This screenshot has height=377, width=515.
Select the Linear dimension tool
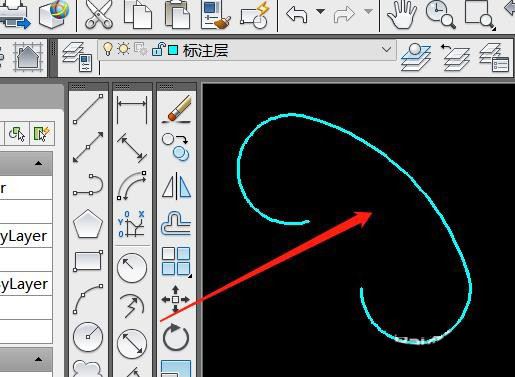(132, 109)
